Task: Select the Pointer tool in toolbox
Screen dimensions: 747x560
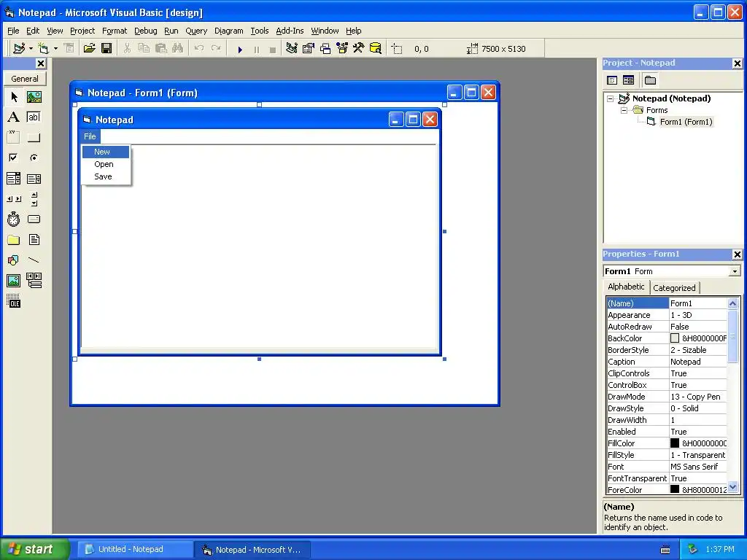Action: pos(14,97)
